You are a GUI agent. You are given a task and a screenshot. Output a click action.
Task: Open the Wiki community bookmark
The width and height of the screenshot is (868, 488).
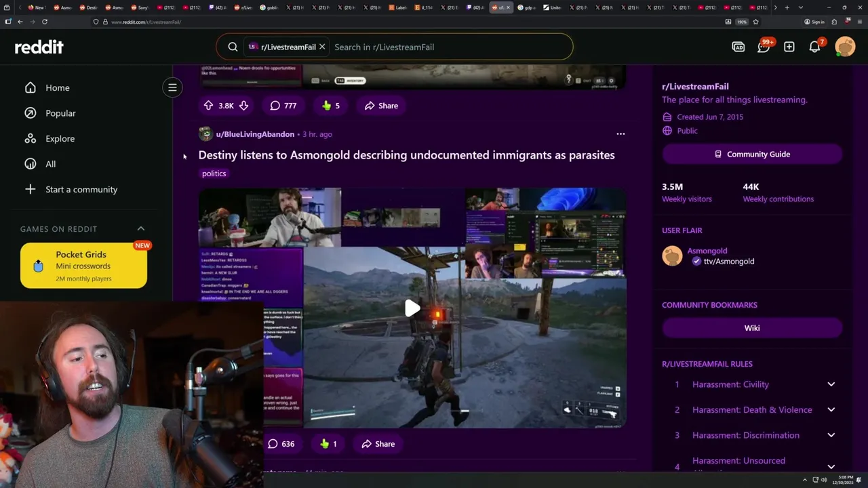click(752, 328)
